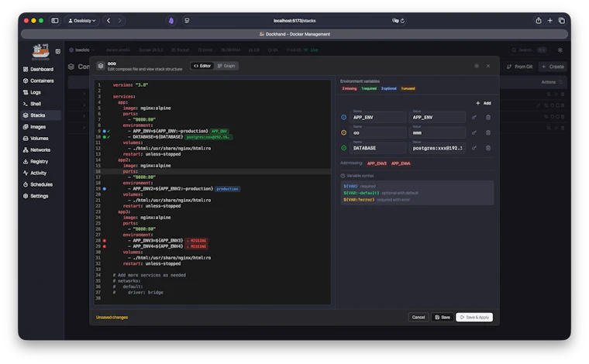The height and width of the screenshot is (364, 589).
Task: Open the macOS sidebar toggle in Safari toolbar
Action: 55,21
